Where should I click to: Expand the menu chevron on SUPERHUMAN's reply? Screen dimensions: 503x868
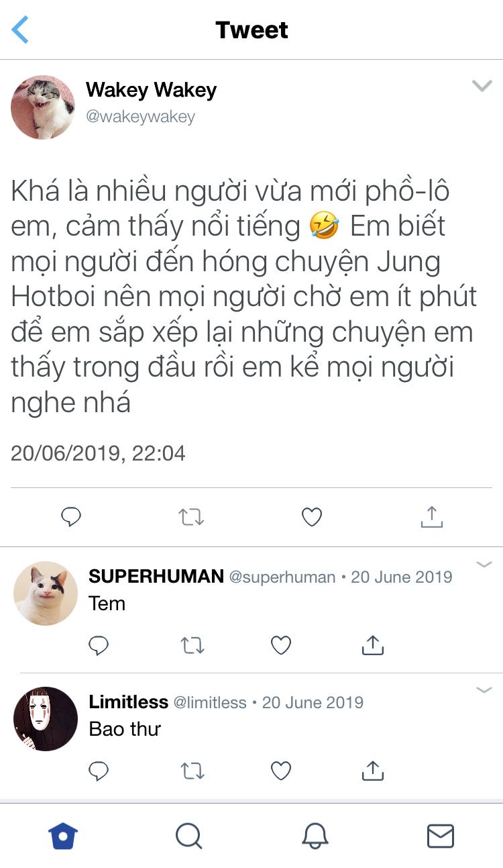point(484,565)
